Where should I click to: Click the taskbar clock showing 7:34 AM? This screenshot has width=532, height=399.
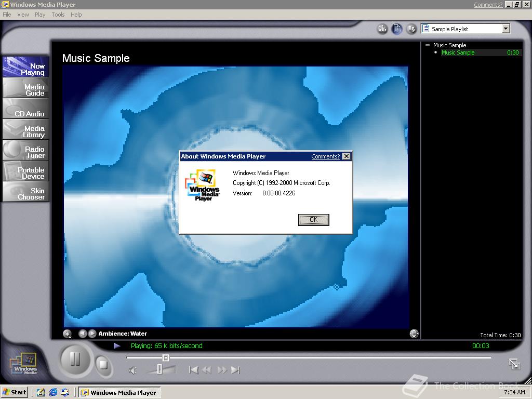click(x=514, y=392)
